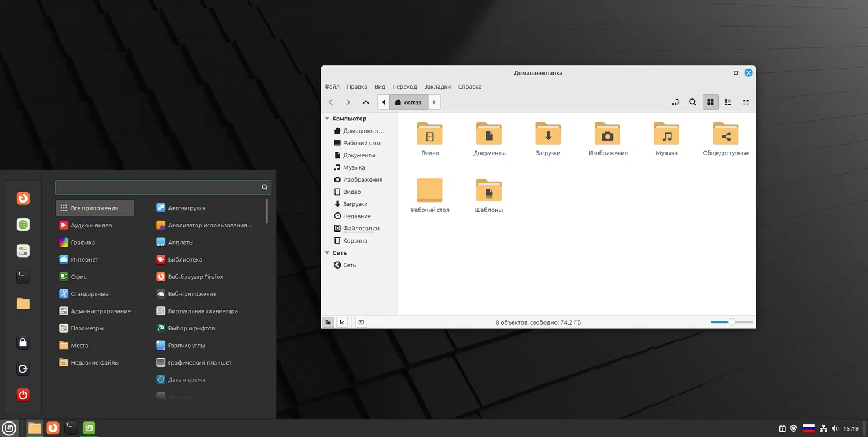This screenshot has height=437, width=868.
Task: Launch Firefox from the menu favorites sidebar
Action: click(23, 199)
